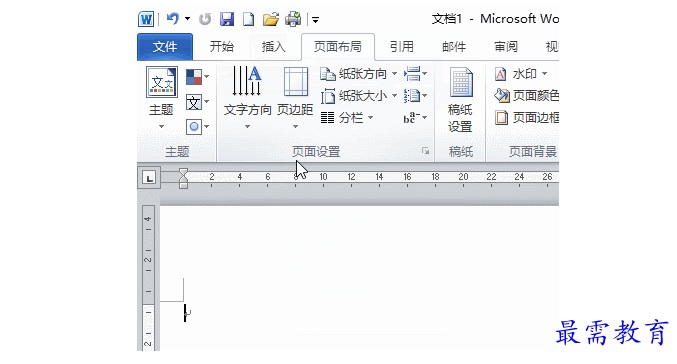Open the hyphenation bc dropdown
This screenshot has height=364, width=677.
tap(415, 117)
